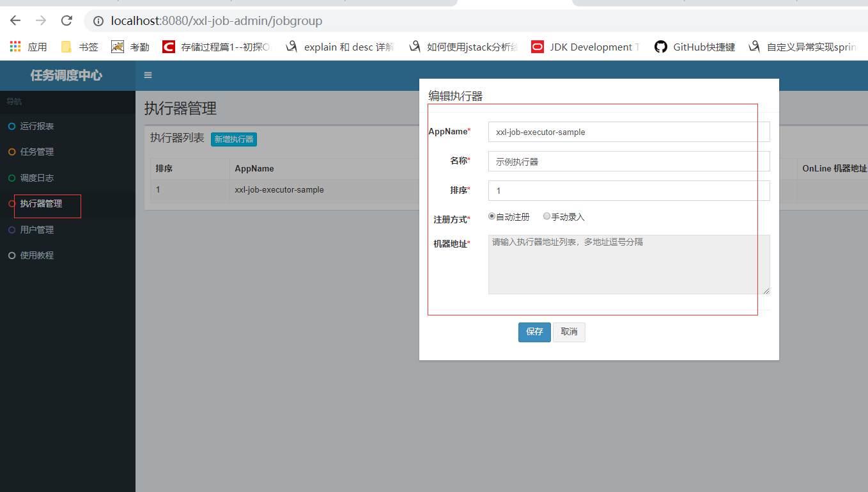868x492 pixels.
Task: Open 调度日志 in the sidebar
Action: pyautogui.click(x=68, y=178)
